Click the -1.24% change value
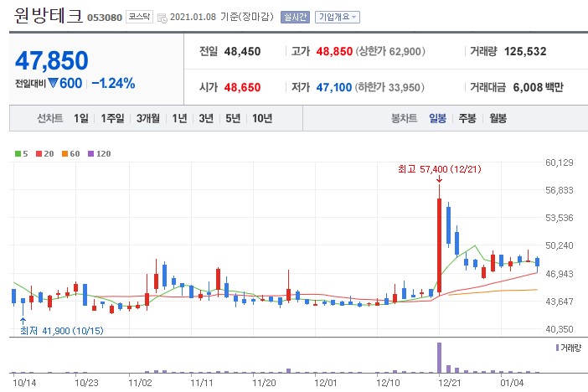588x392 pixels. [x=113, y=83]
